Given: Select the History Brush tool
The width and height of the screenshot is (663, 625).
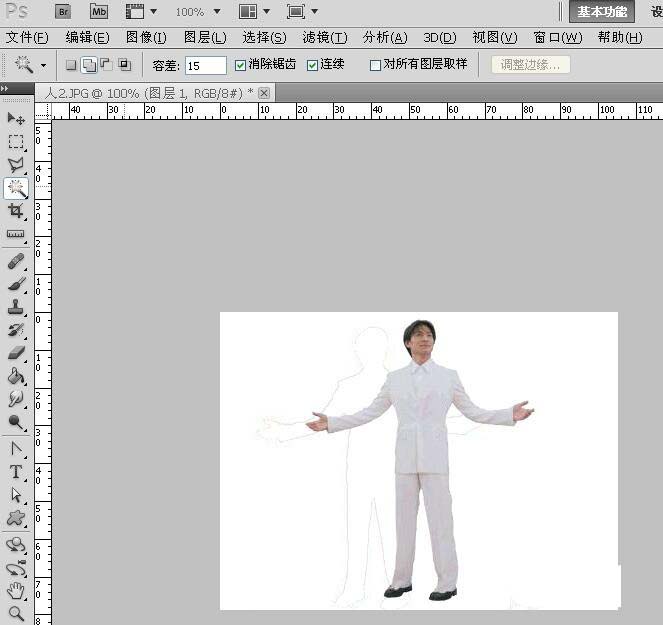Looking at the screenshot, I should point(16,330).
